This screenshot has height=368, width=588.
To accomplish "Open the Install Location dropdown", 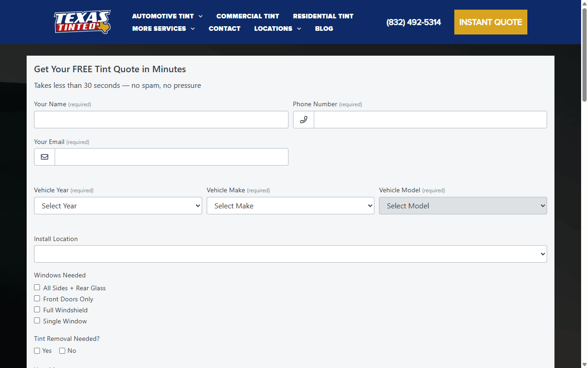I will (290, 254).
